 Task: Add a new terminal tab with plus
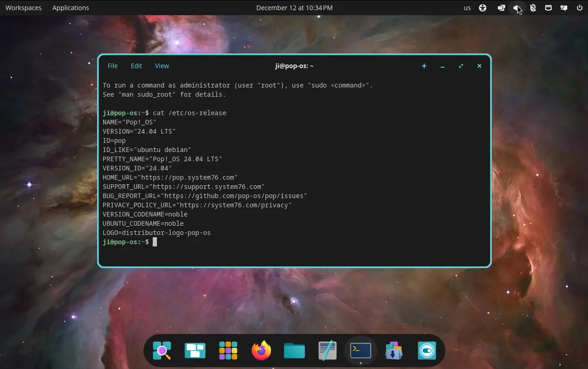[424, 66]
